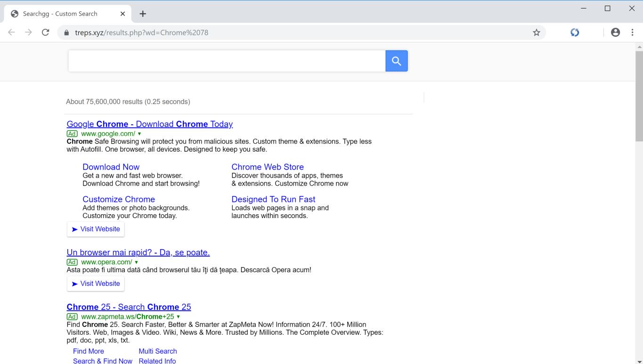The height and width of the screenshot is (364, 643).
Task: Click the 'About 75,600,000 results (0.25 seconds)' text
Action: (x=128, y=102)
